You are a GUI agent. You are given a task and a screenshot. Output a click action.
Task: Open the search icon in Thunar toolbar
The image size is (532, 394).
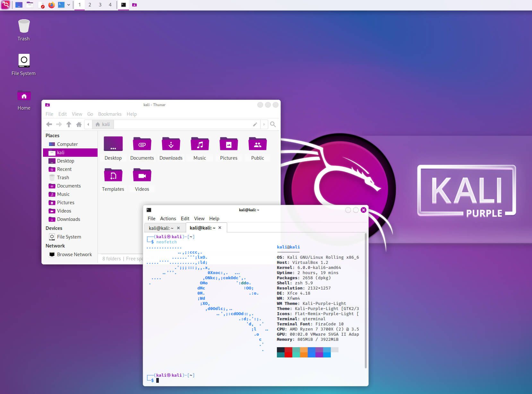click(273, 124)
